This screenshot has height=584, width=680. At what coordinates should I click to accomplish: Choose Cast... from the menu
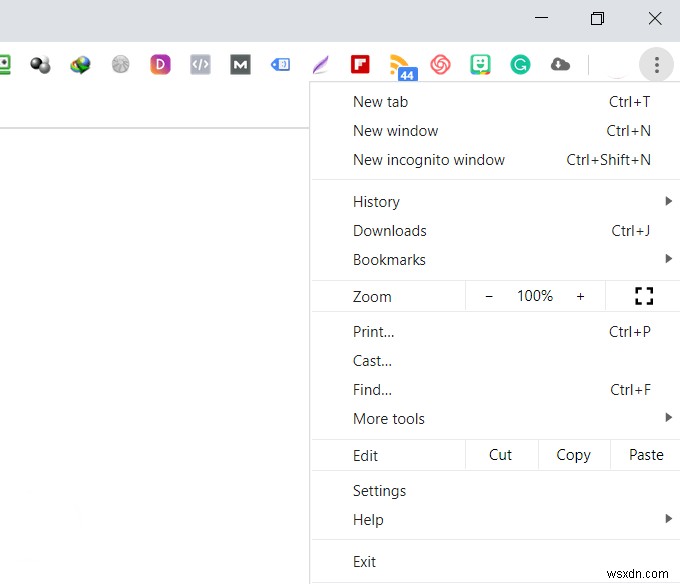tap(495, 361)
